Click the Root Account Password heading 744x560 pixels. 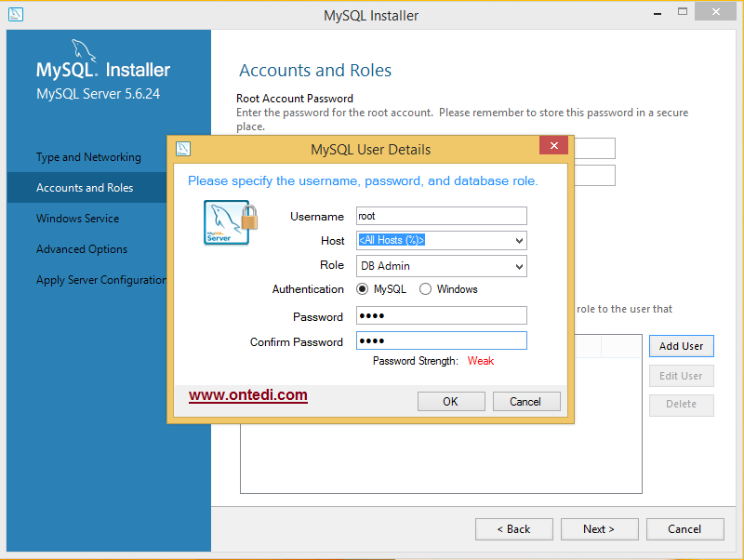pyautogui.click(x=295, y=99)
